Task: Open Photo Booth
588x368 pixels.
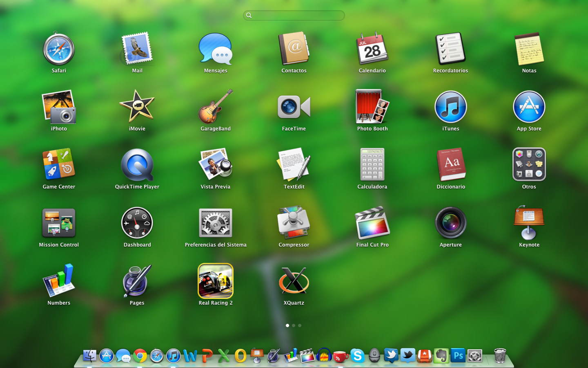Action: point(372,107)
